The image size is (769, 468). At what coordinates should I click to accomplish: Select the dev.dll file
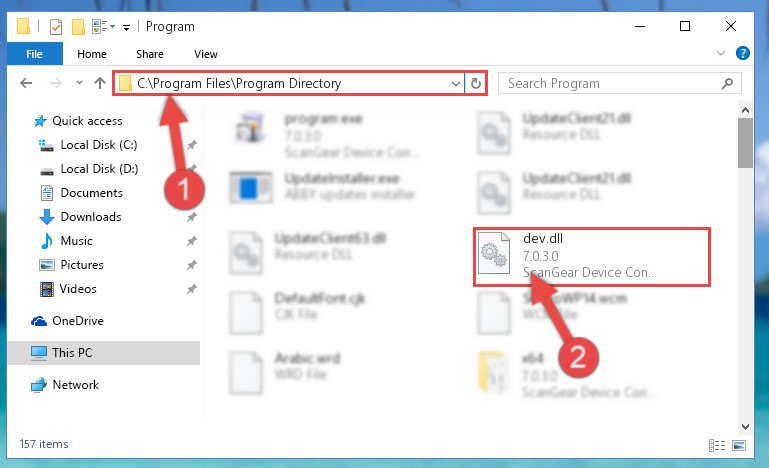click(x=591, y=257)
